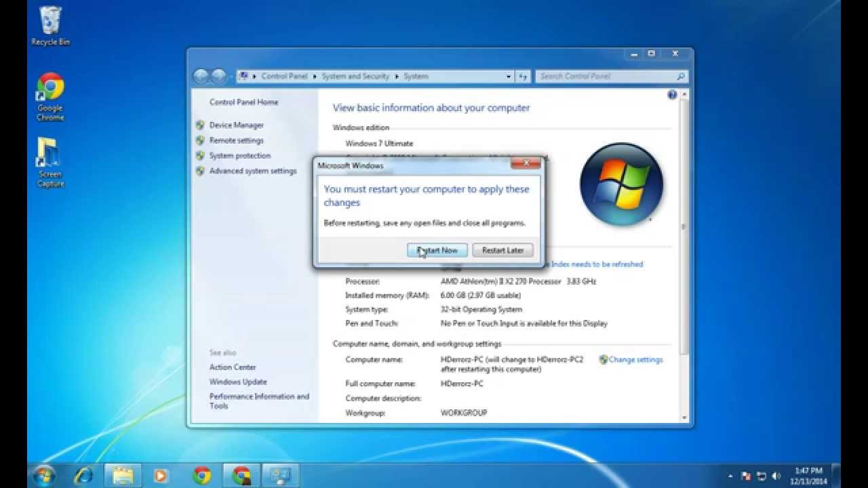Choose Restart Later in the dialog

click(x=502, y=250)
